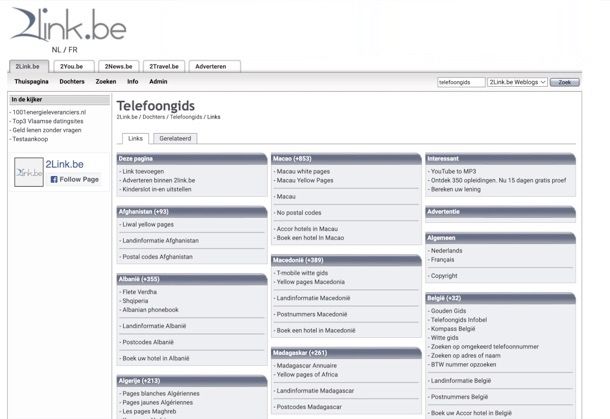
Task: Open the 2Link.be top tab
Action: pyautogui.click(x=28, y=67)
